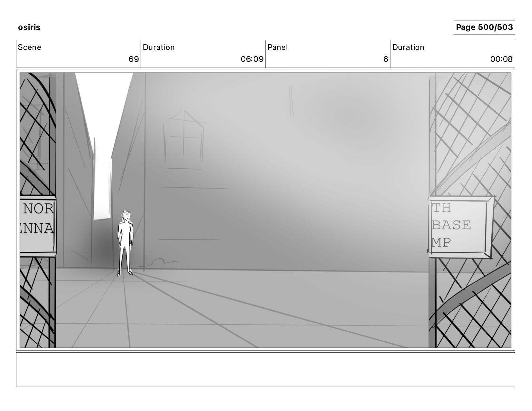Click the 'osiris' project title
The image size is (532, 411).
pos(29,27)
